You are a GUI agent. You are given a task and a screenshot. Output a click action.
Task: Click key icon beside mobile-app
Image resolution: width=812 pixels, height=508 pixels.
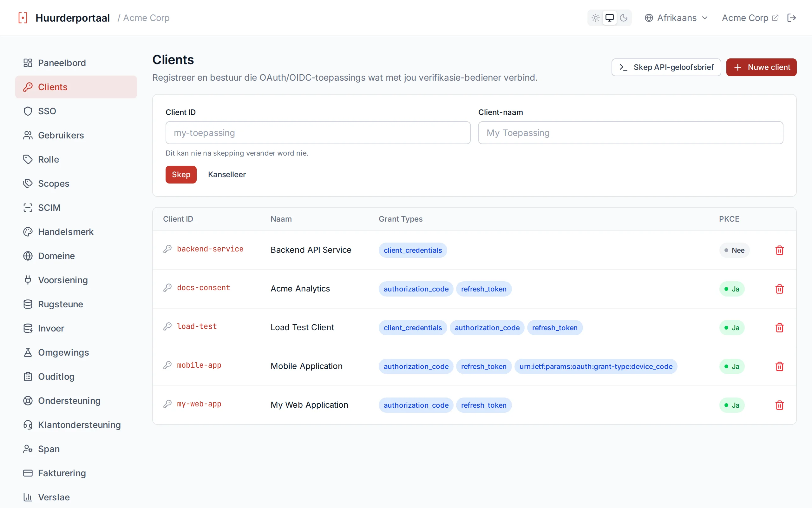coord(167,365)
